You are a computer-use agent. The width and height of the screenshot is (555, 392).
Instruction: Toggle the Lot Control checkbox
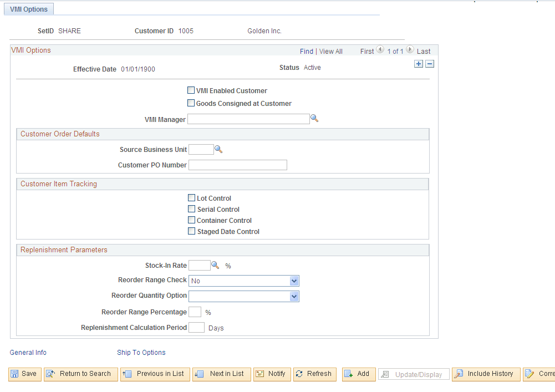click(x=192, y=198)
